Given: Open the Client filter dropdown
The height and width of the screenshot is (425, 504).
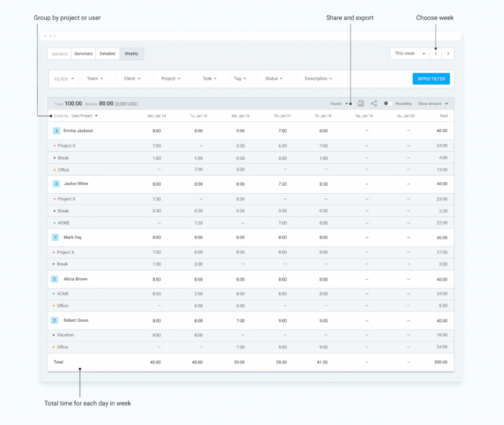Looking at the screenshot, I should tap(132, 79).
